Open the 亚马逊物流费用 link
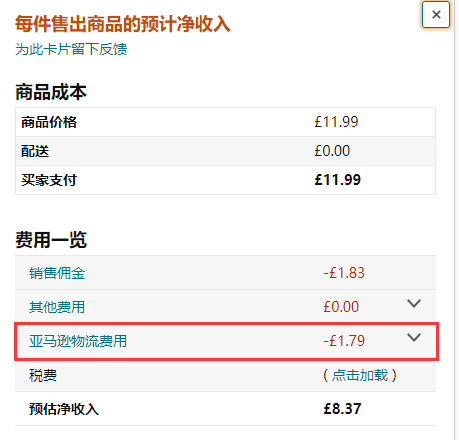Image resolution: width=459 pixels, height=440 pixels. point(78,341)
